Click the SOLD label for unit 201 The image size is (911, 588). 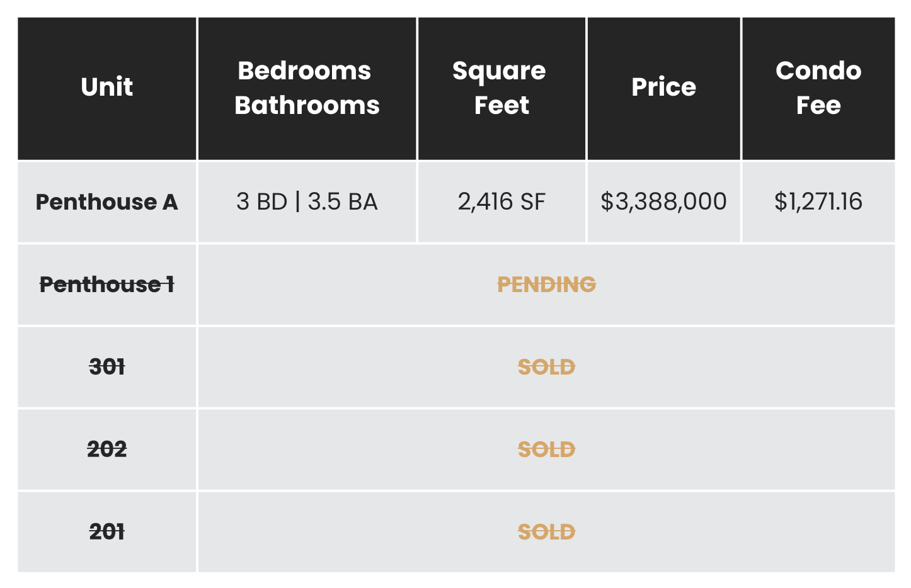point(546,532)
